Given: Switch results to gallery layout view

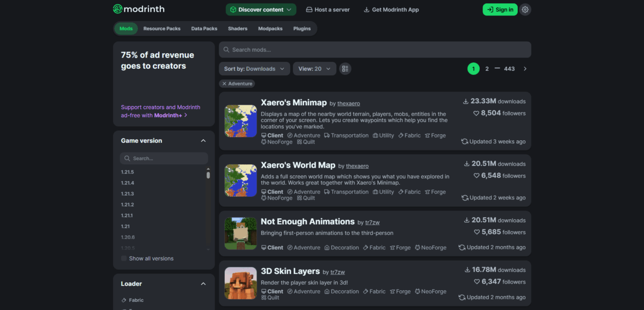Looking at the screenshot, I should coord(345,68).
